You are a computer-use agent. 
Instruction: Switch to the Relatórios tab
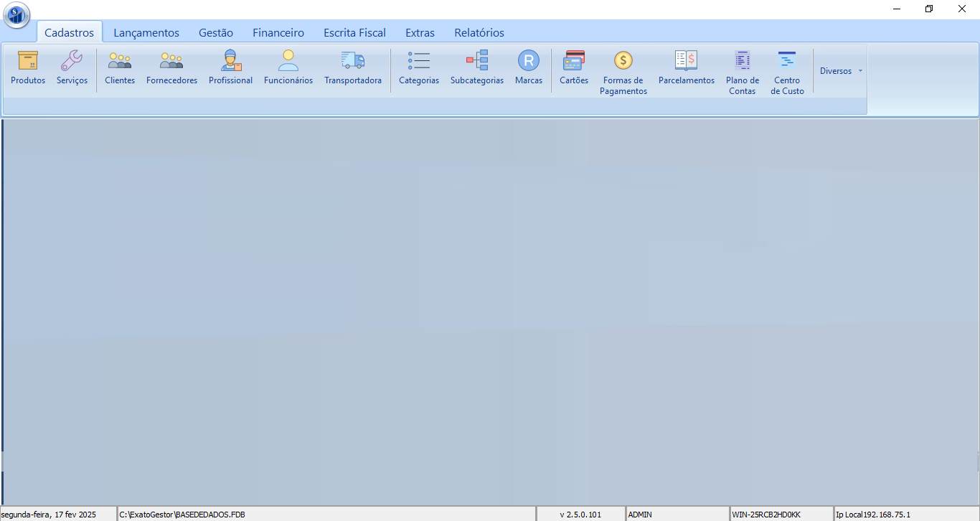point(479,33)
